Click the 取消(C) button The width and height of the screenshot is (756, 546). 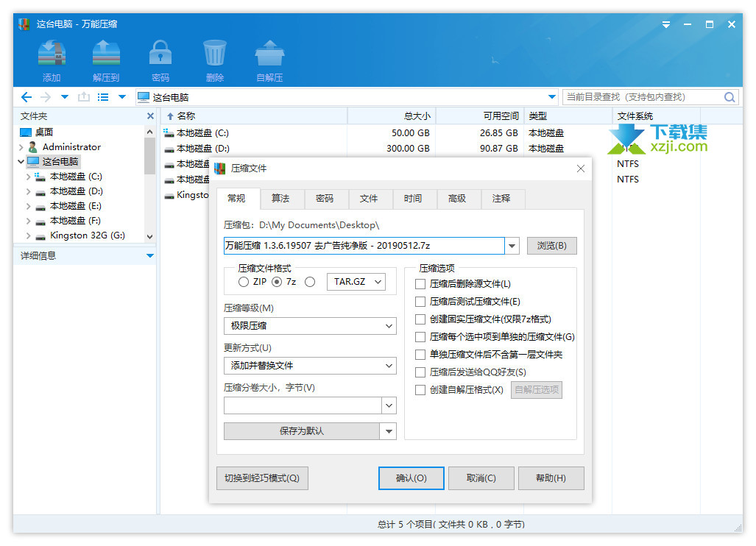point(481,478)
